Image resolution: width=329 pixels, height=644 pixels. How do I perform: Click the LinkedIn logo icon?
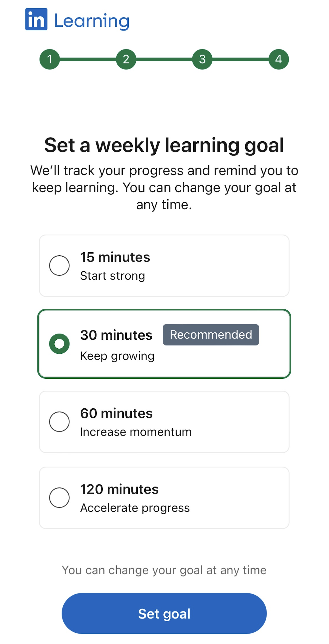36,19
